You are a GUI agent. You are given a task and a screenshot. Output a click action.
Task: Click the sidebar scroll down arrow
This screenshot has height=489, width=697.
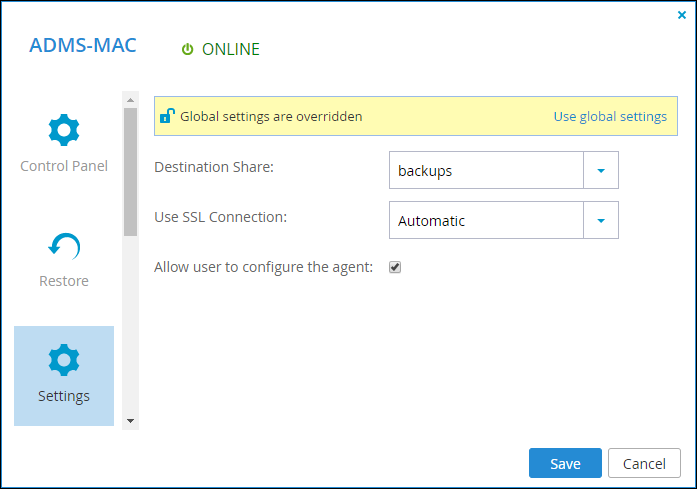pos(130,421)
